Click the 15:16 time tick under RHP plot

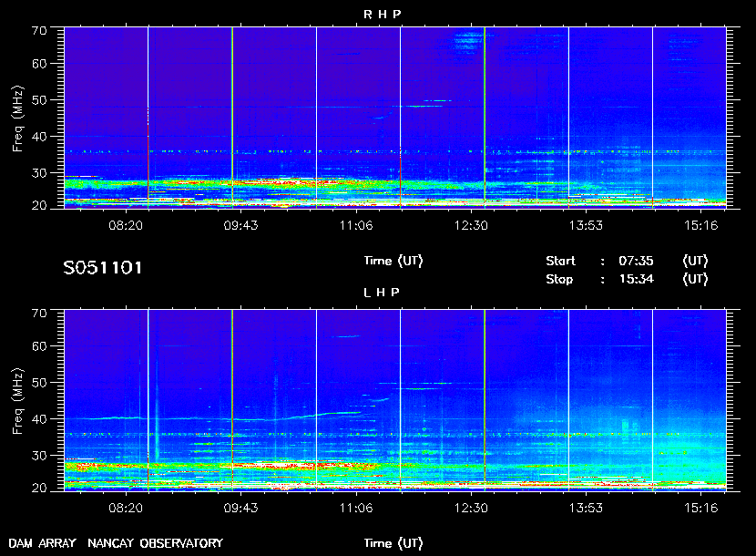tap(701, 225)
